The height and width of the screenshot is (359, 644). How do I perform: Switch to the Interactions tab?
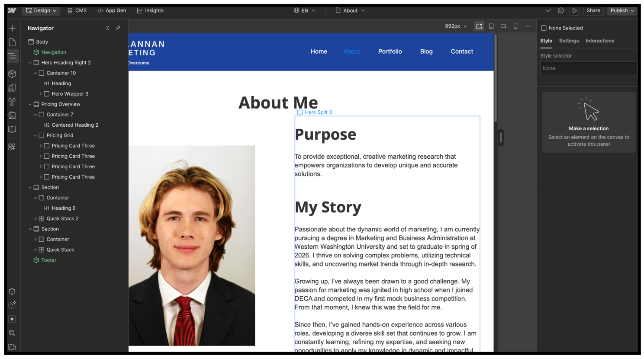(x=600, y=41)
